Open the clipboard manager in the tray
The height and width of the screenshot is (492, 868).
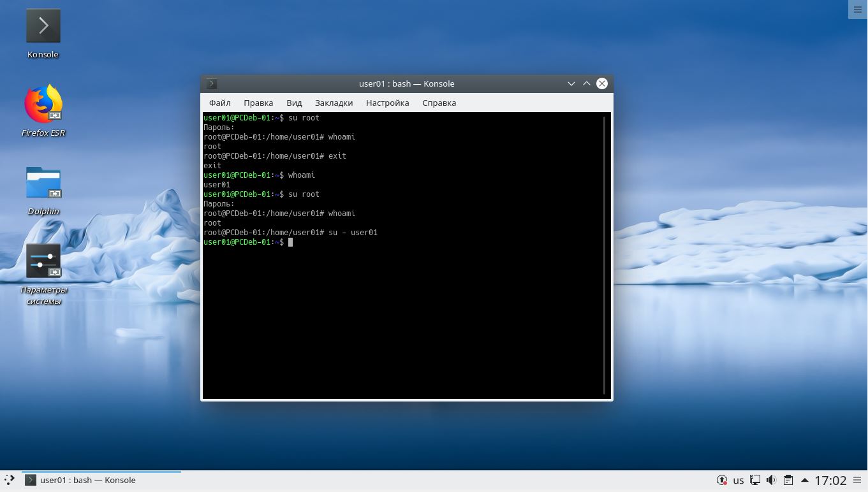pos(787,480)
